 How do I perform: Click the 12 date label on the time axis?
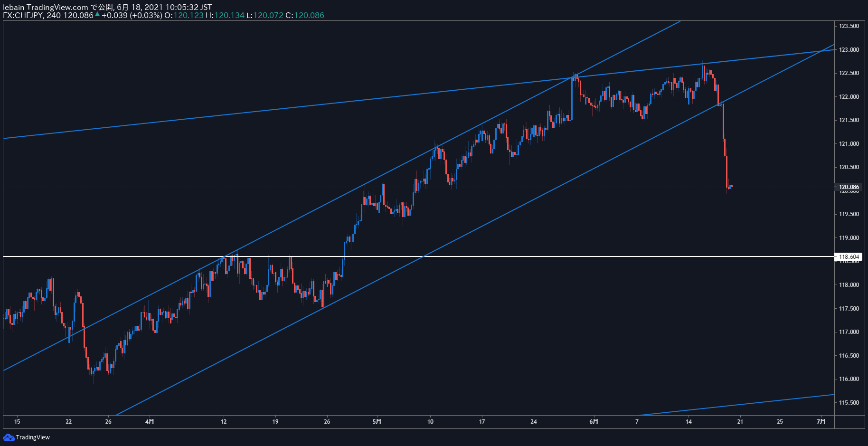point(224,422)
